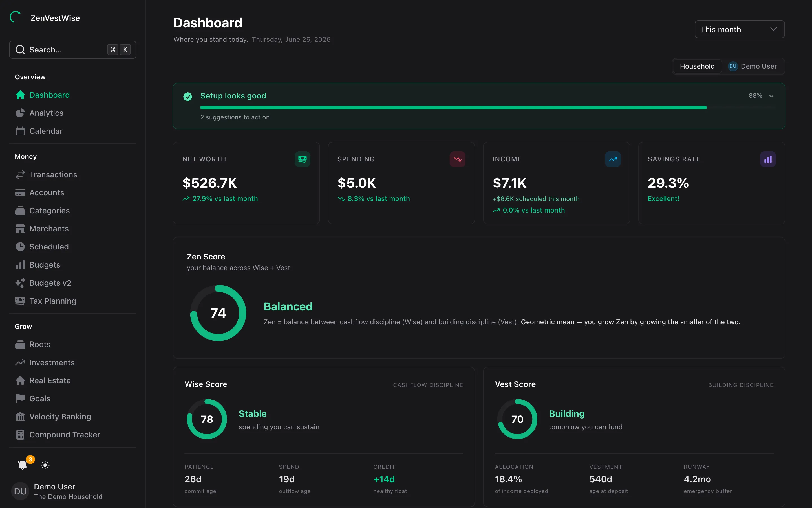Click the ⌘ K shortcut hint
This screenshot has height=508, width=812.
click(x=119, y=50)
